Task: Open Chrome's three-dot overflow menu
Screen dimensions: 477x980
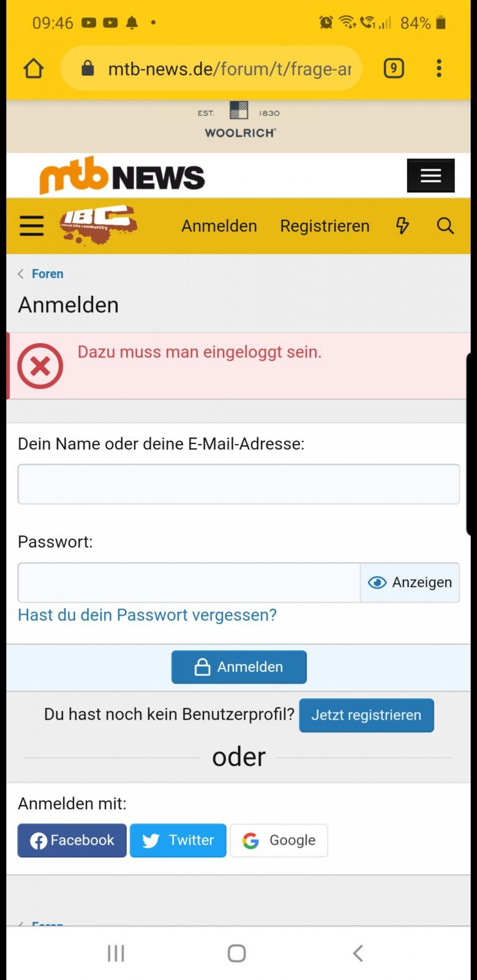Action: coord(438,68)
